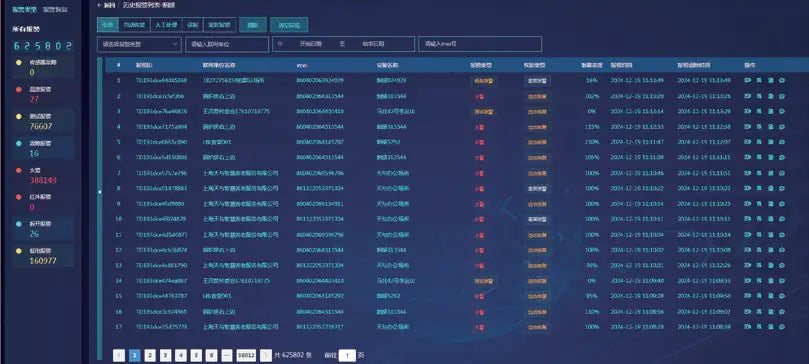Select the second filter tab next to 全部
Viewport: 809px width, 364px height.
[x=134, y=25]
